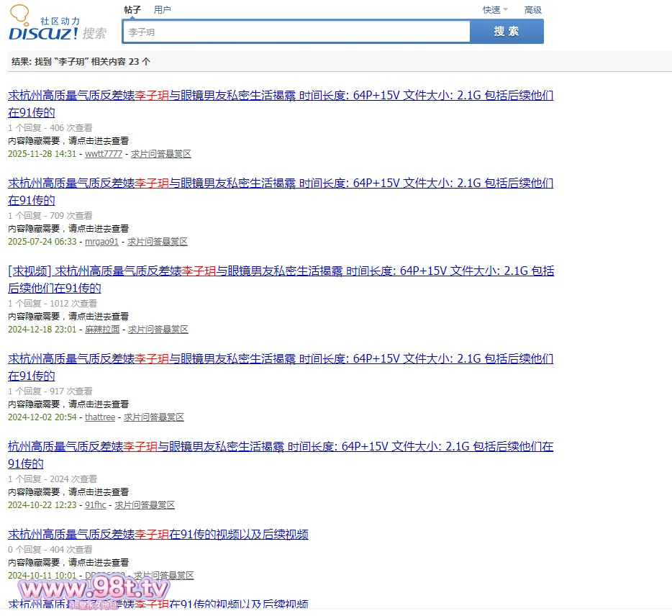Image resolution: width=672 pixels, height=616 pixels.
Task: Open the result title starting with [求视频]
Action: (x=281, y=271)
